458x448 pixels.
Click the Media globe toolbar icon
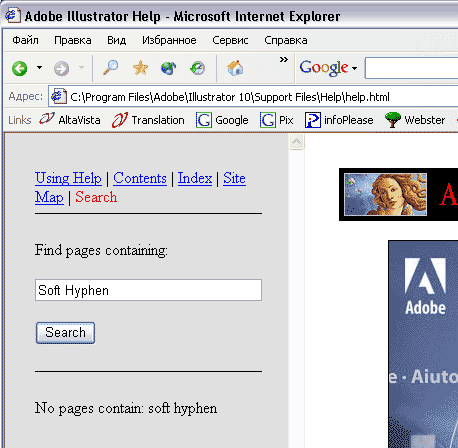pyautogui.click(x=169, y=68)
